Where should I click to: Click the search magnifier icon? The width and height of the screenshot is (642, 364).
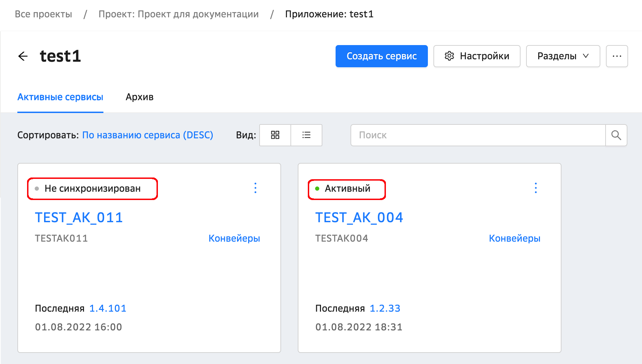616,135
